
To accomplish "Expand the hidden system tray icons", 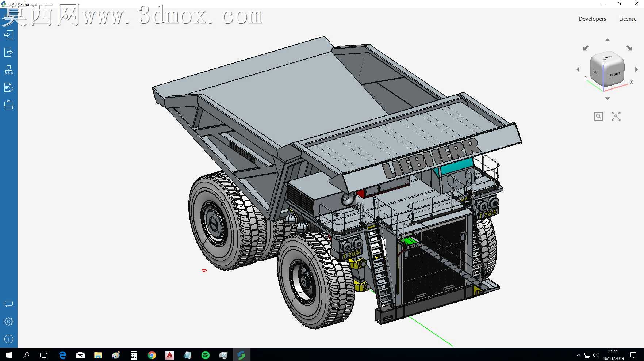I will click(x=578, y=355).
